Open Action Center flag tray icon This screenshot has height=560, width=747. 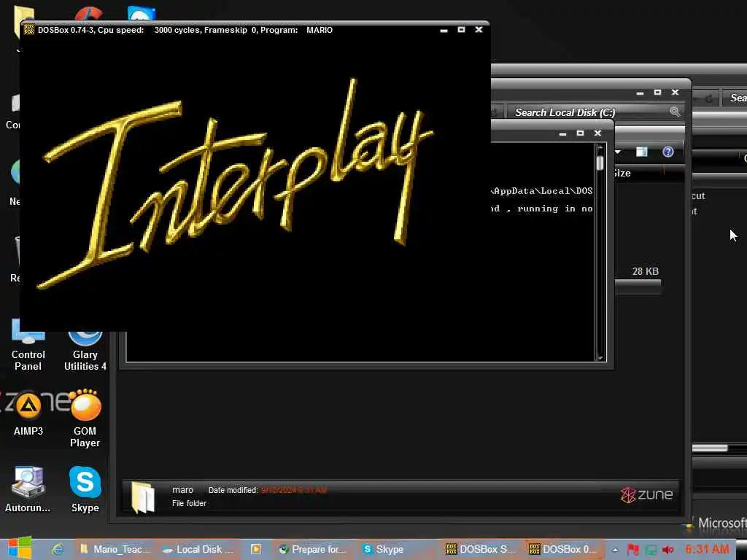point(633,550)
